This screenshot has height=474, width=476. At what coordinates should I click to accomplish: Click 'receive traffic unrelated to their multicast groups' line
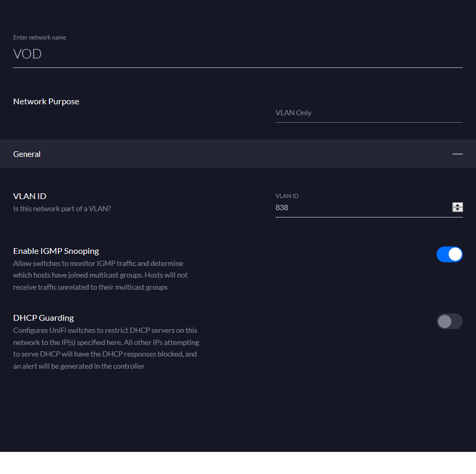click(90, 287)
